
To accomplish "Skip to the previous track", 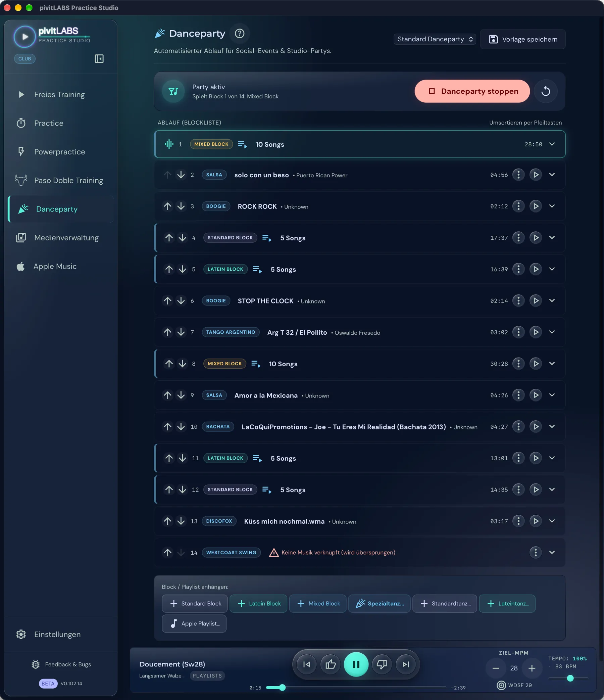I will 307,664.
